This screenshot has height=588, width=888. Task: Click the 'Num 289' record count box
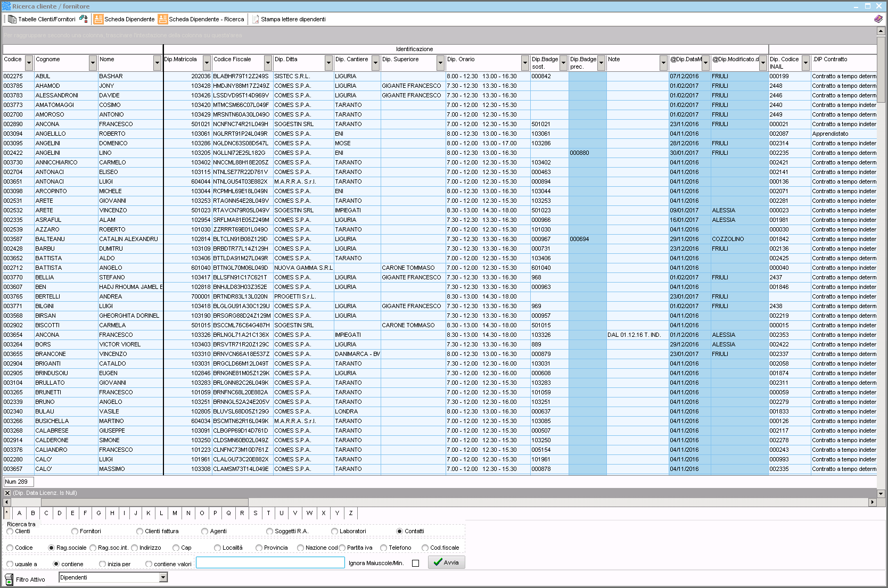coord(19,482)
